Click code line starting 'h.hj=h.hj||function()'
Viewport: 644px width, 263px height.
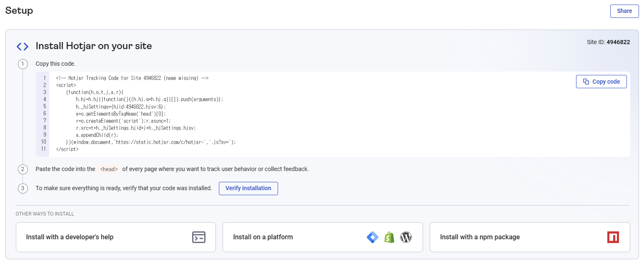(x=150, y=99)
